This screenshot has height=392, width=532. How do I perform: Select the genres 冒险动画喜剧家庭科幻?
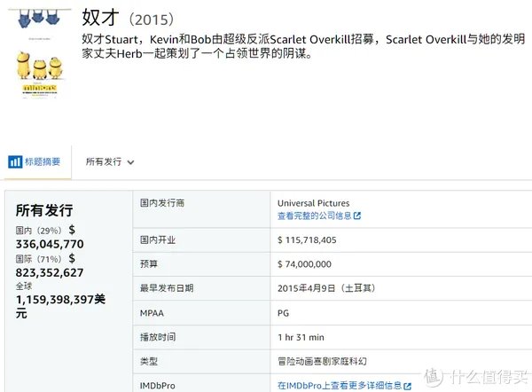[x=322, y=361]
